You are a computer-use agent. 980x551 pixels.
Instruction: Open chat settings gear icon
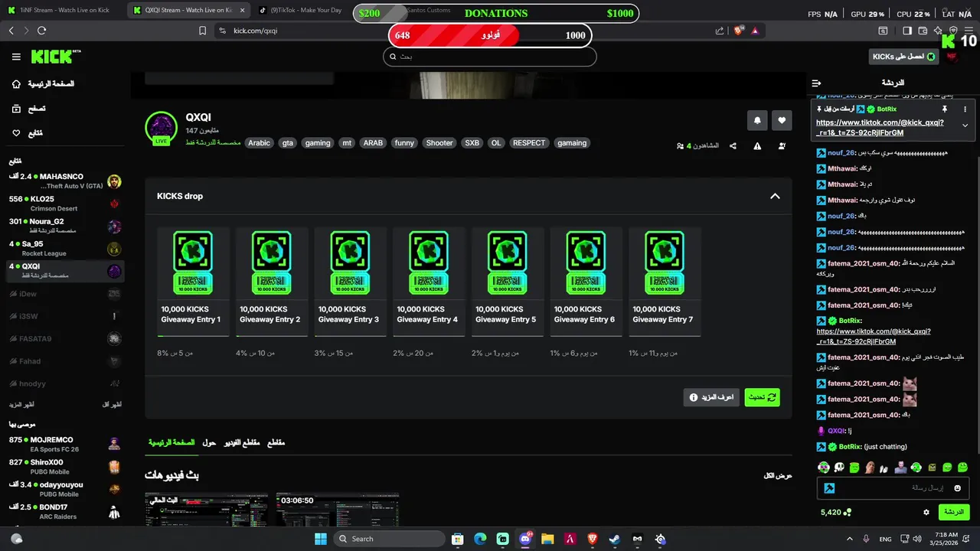926,512
